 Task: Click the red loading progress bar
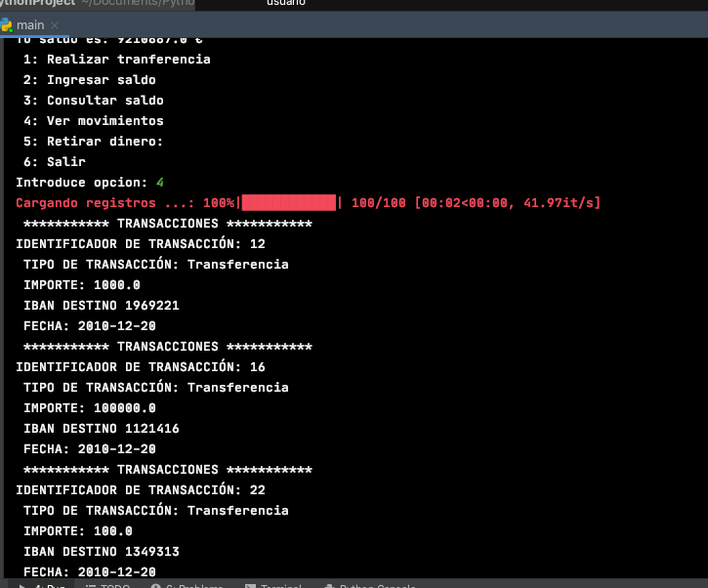click(x=288, y=203)
